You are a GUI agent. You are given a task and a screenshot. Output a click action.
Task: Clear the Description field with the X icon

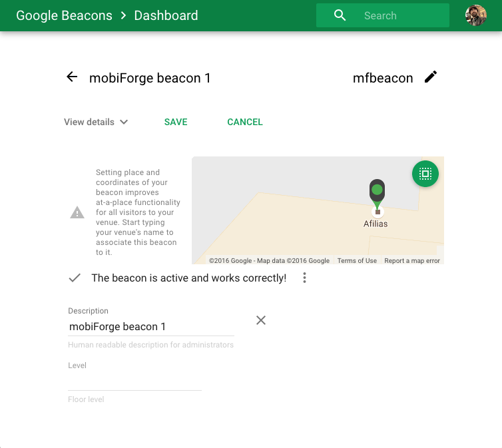point(261,320)
